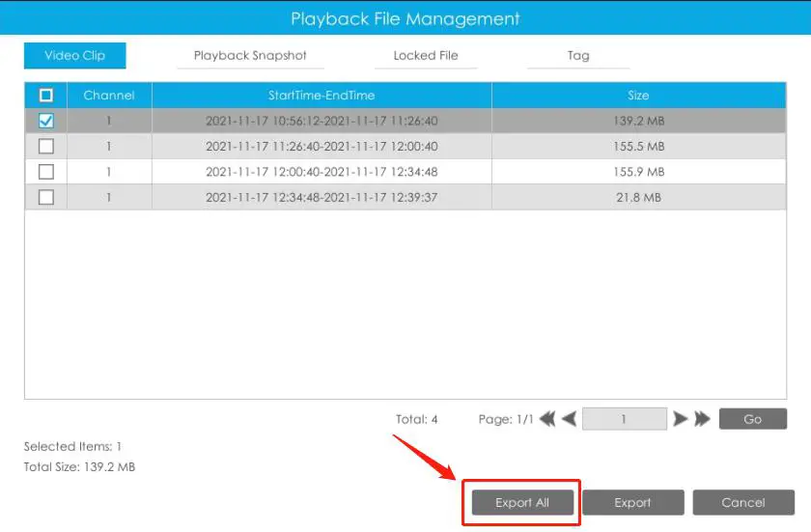Click the Playback File Management title

tap(405, 19)
